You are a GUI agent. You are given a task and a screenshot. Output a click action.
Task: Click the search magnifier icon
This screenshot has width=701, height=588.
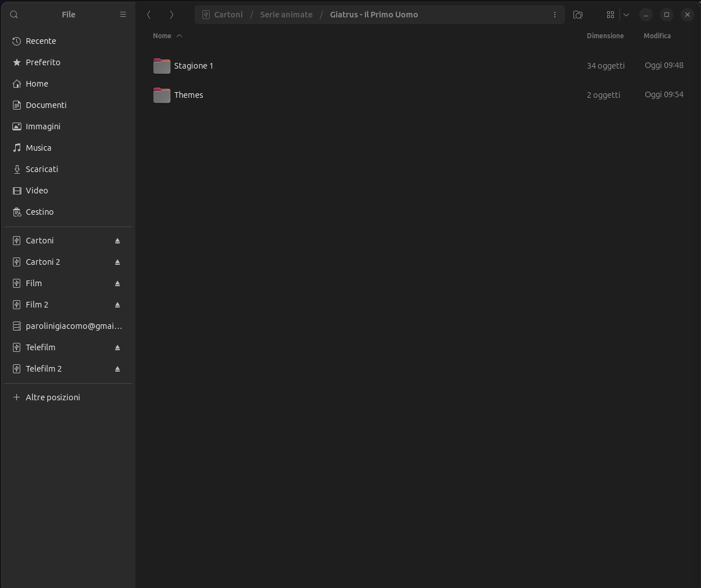pyautogui.click(x=14, y=15)
